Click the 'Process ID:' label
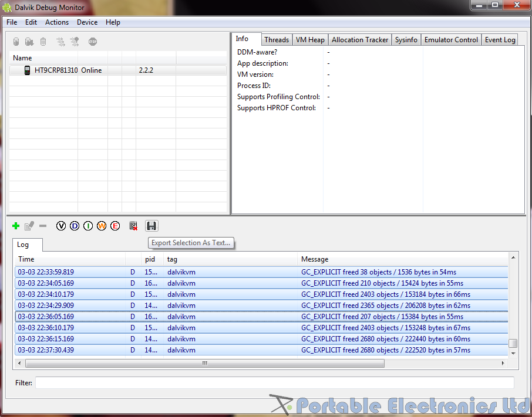 (254, 86)
